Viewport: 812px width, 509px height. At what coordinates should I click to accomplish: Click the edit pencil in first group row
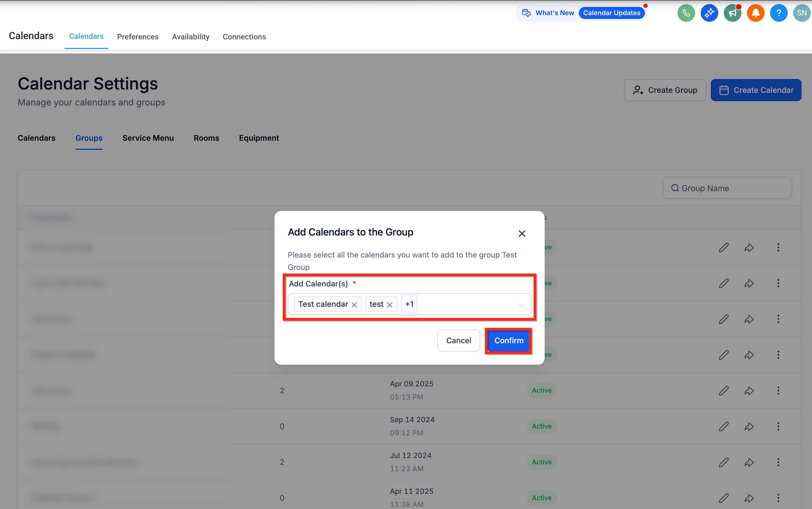point(724,247)
